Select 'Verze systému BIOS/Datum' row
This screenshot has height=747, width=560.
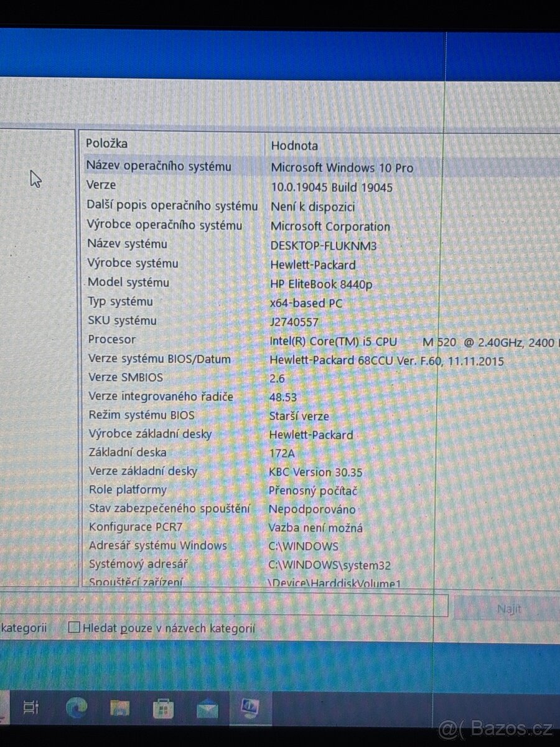coord(159,359)
